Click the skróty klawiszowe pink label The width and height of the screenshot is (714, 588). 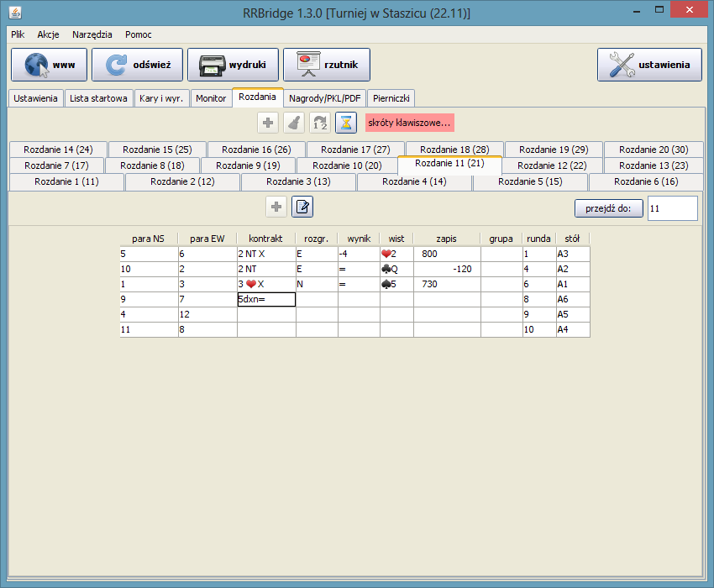[409, 123]
